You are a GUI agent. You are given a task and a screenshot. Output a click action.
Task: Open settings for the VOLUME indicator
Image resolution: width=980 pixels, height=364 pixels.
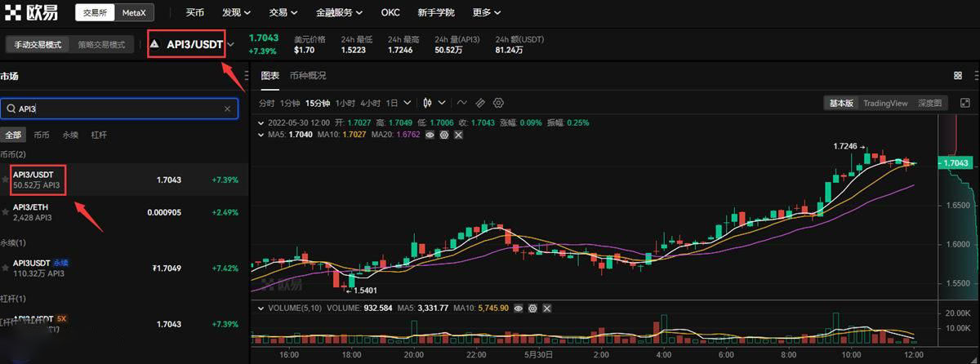coord(532,309)
